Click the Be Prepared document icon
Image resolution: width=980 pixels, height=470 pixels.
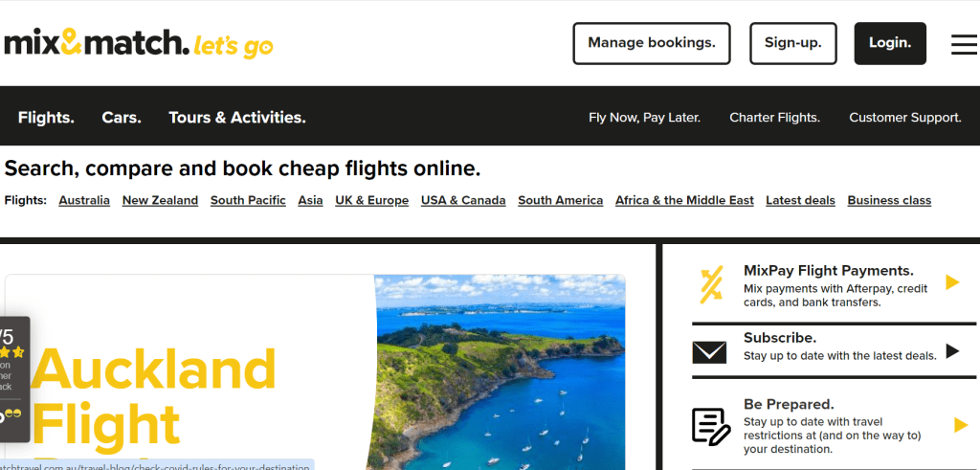click(711, 426)
